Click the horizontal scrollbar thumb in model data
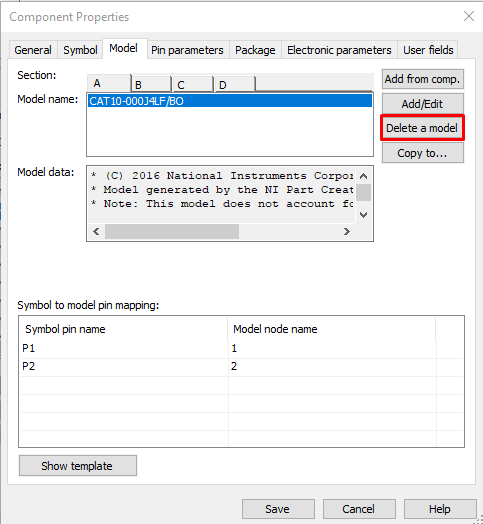The height and width of the screenshot is (524, 483). pos(172,231)
